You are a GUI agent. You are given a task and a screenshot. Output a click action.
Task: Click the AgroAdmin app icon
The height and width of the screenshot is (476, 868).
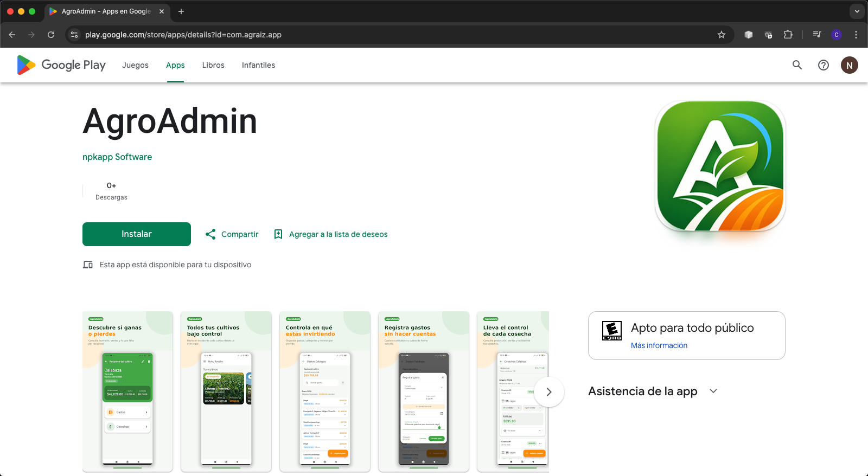(x=720, y=166)
